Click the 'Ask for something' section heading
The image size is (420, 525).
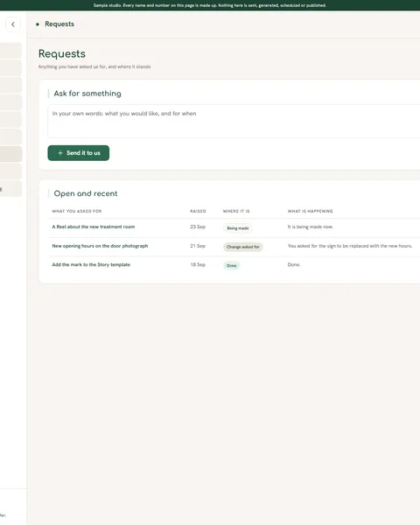click(x=87, y=94)
